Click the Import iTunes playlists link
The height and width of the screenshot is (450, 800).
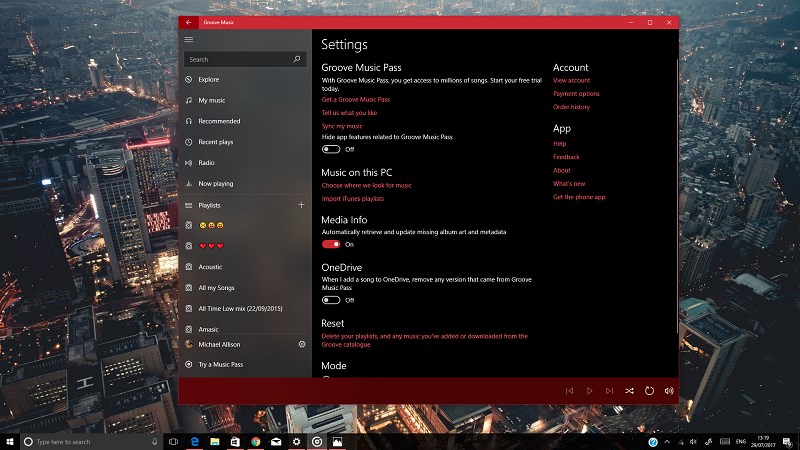(353, 199)
